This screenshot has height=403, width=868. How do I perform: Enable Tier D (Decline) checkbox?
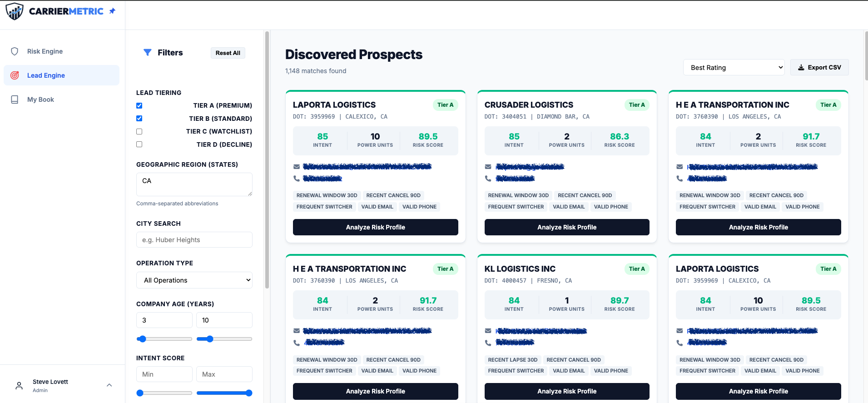[x=139, y=144]
